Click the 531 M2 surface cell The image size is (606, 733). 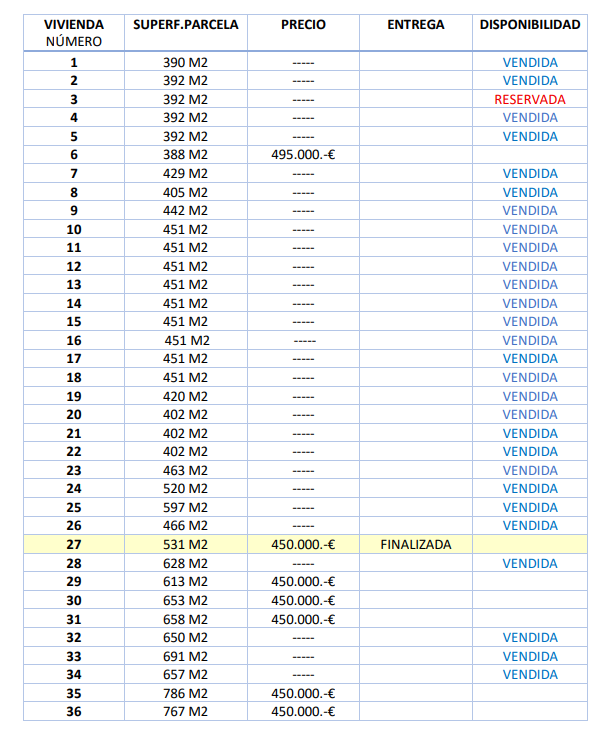pos(185,545)
